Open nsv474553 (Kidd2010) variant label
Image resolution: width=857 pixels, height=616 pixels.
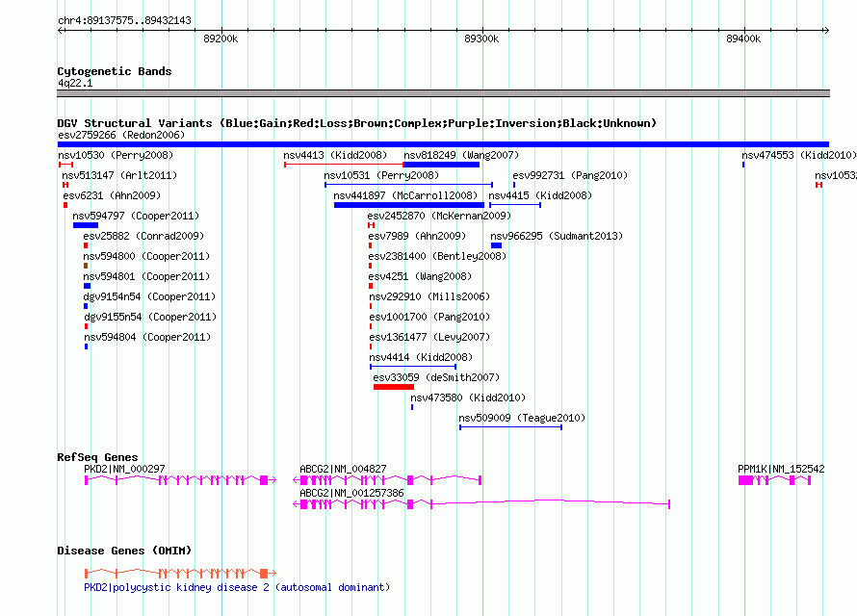(x=799, y=155)
